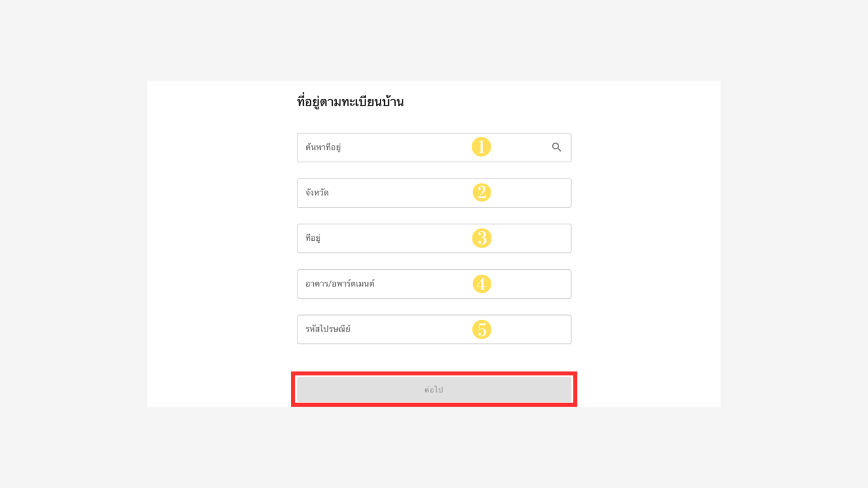
Task: Click the ค้นหาที่อยู่ placeholder text
Action: point(323,147)
